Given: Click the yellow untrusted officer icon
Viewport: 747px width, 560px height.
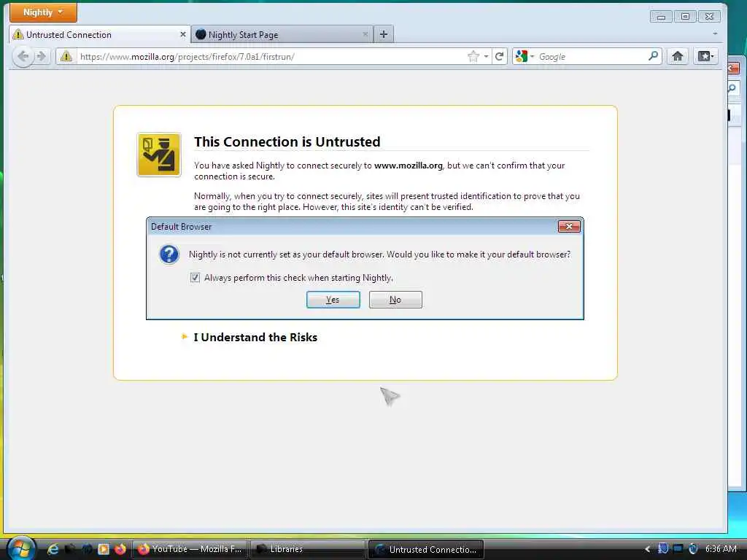Looking at the screenshot, I should pyautogui.click(x=158, y=155).
